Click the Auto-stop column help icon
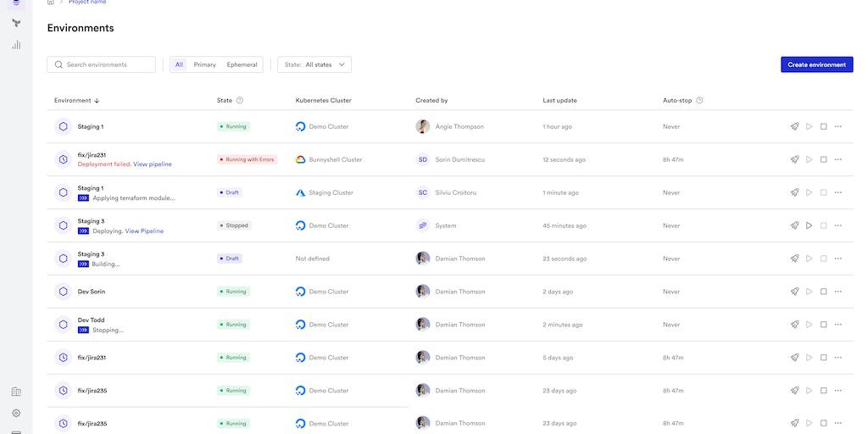 click(x=699, y=101)
